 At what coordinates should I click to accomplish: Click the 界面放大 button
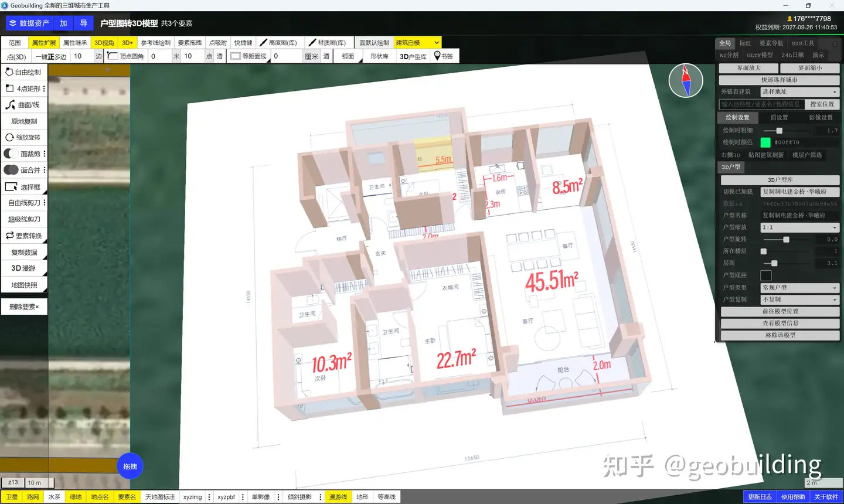(748, 68)
